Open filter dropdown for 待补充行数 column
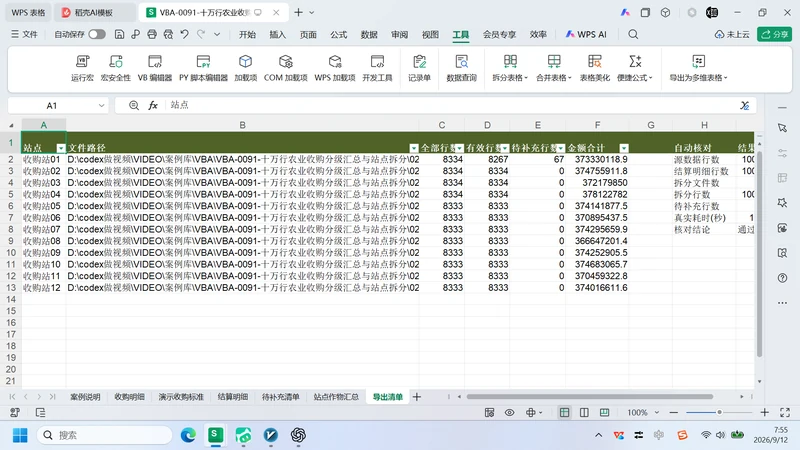The width and height of the screenshot is (800, 450). pyautogui.click(x=560, y=148)
